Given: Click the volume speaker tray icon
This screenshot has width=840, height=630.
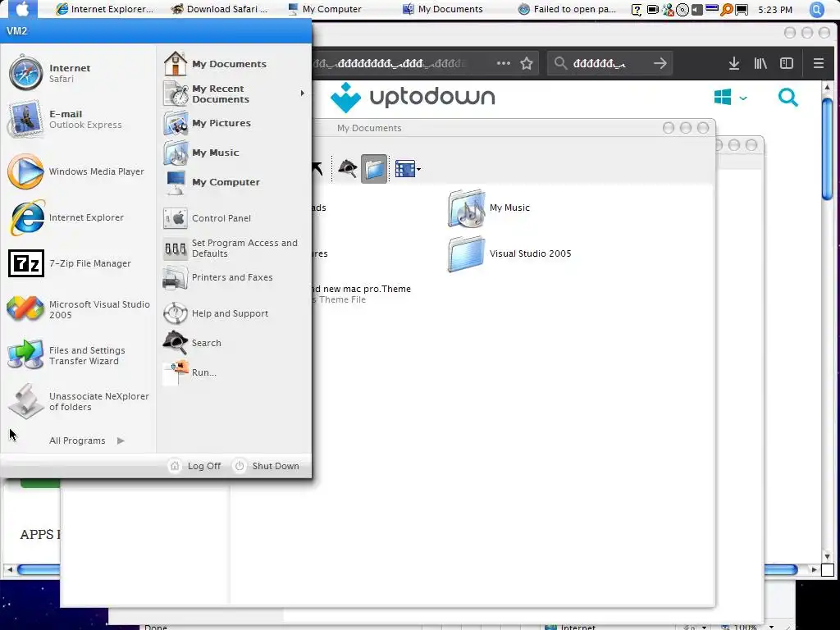Looking at the screenshot, I should (x=697, y=10).
